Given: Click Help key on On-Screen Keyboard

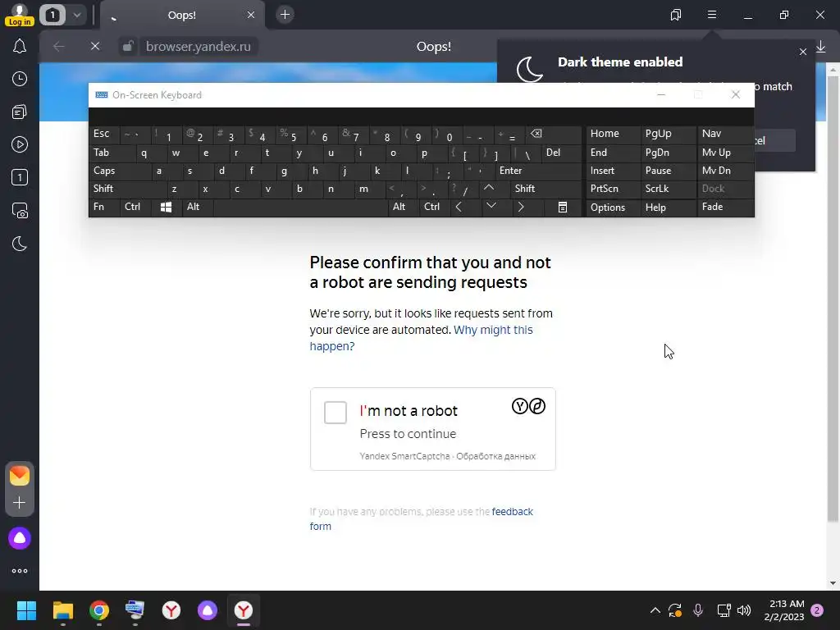Looking at the screenshot, I should click(x=669, y=208).
